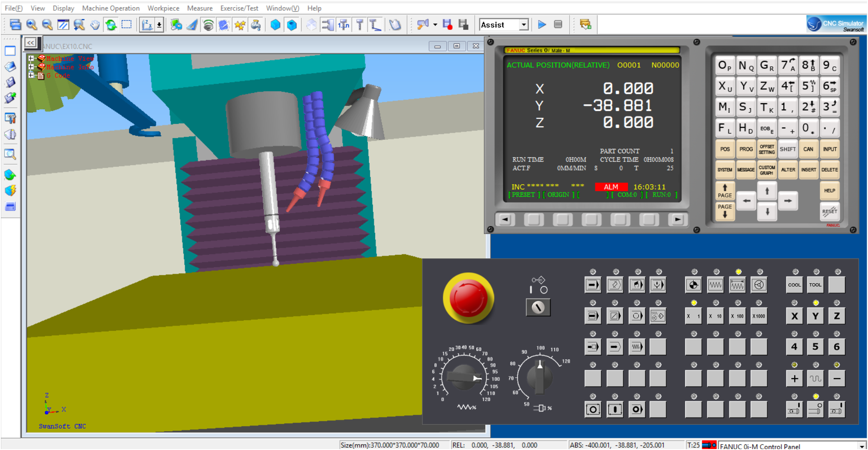The image size is (868, 450).
Task: Open the Display menu
Action: [63, 8]
